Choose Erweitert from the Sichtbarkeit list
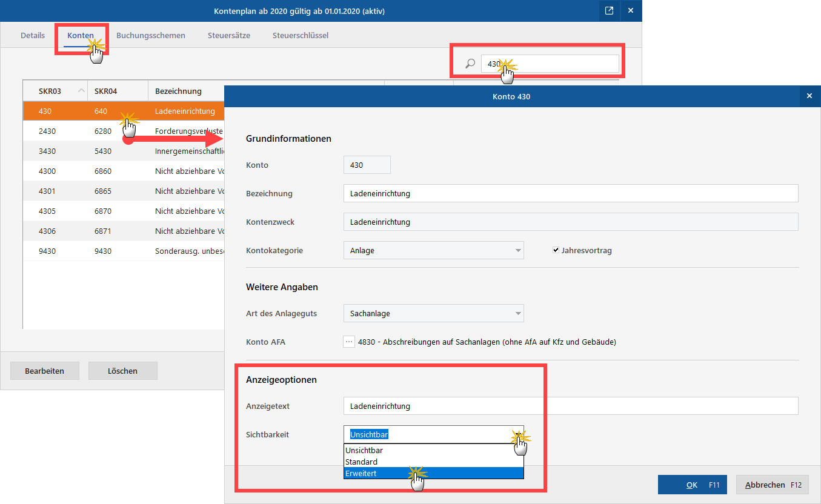This screenshot has width=821, height=504. 433,473
